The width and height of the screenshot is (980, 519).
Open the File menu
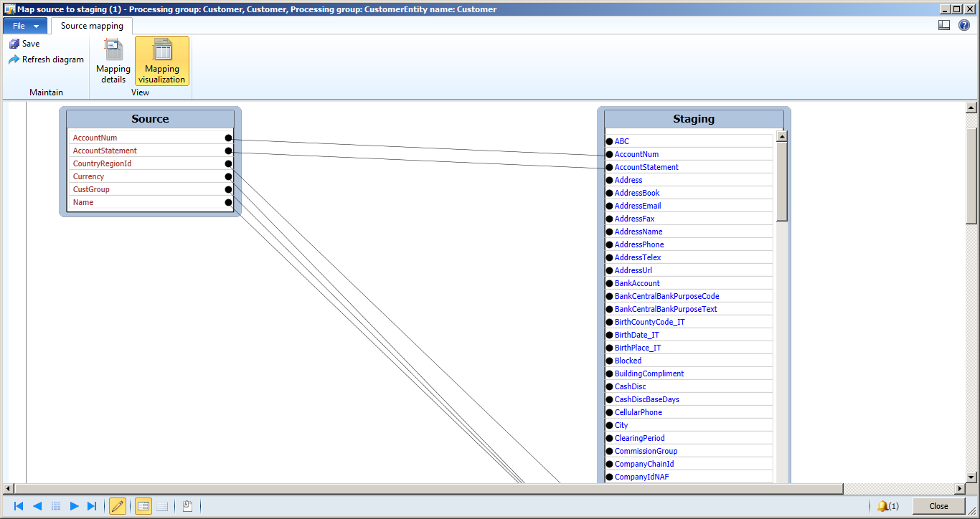point(20,24)
